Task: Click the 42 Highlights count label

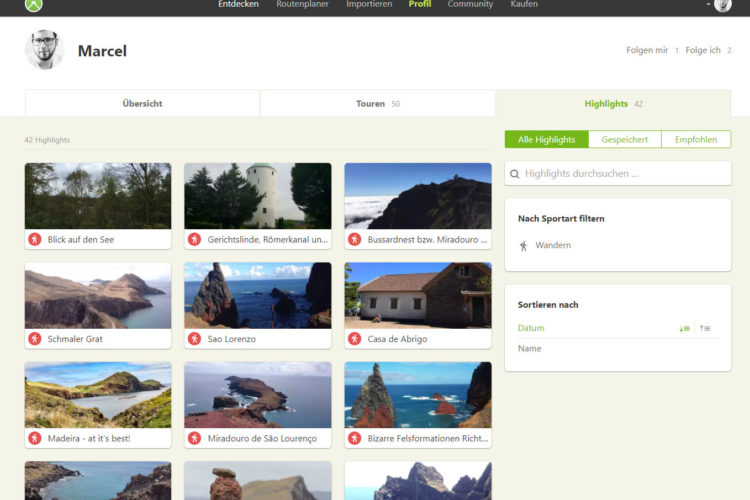Action: (x=47, y=140)
